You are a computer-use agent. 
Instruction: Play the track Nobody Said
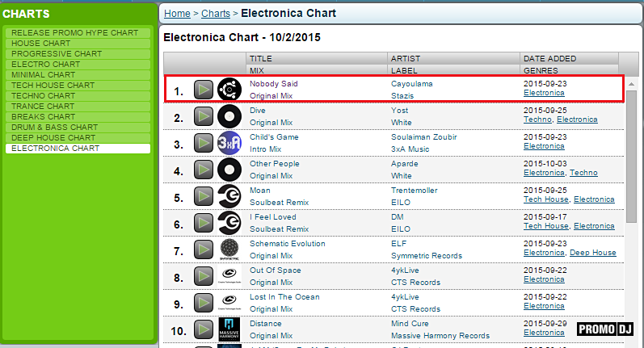point(204,89)
